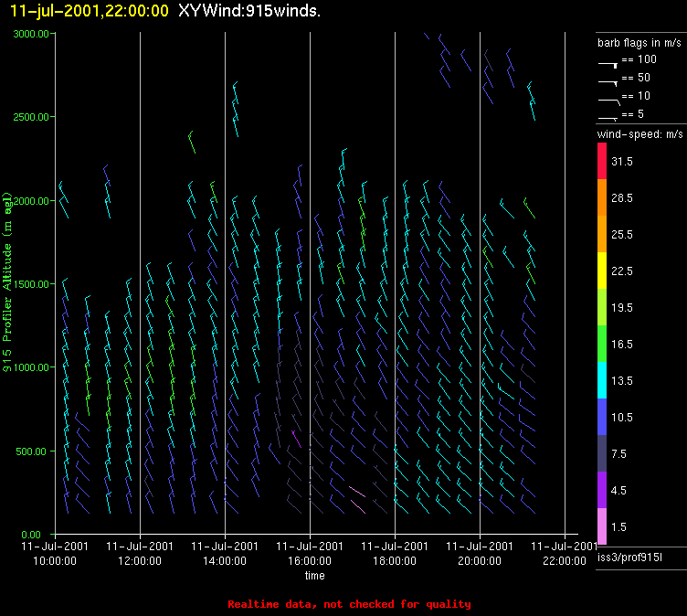Select the iss3/prof915l platform label
The width and height of the screenshot is (687, 616).
coord(630,557)
